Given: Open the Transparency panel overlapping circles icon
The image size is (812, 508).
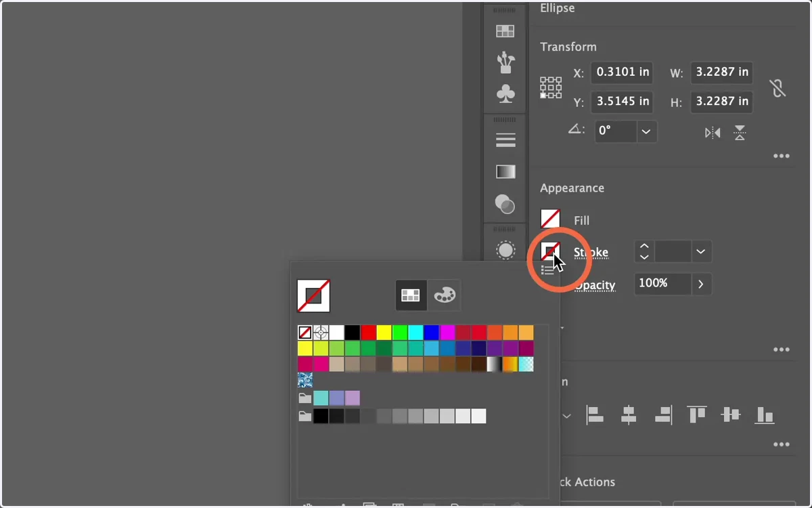Looking at the screenshot, I should click(505, 204).
